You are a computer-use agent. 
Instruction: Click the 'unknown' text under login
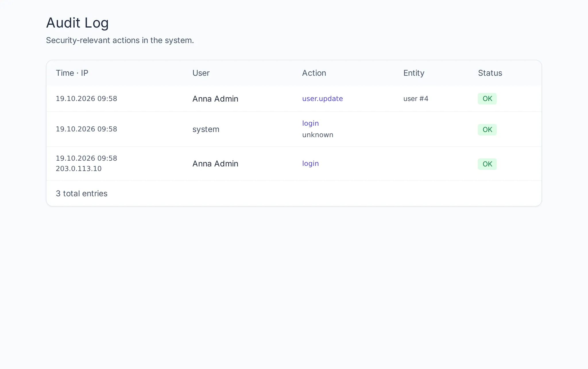click(x=318, y=135)
